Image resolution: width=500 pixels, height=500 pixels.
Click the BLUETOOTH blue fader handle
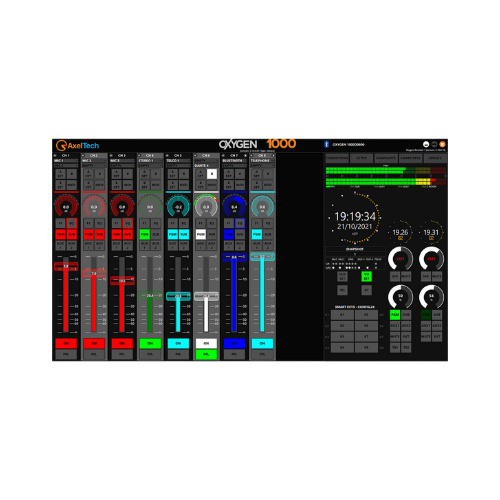[x=234, y=257]
